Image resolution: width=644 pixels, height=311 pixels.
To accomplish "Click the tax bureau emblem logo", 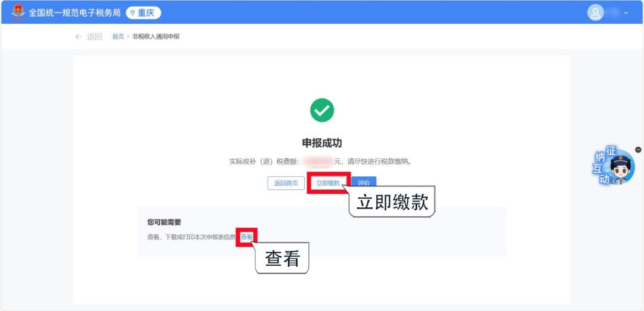I will [x=18, y=13].
